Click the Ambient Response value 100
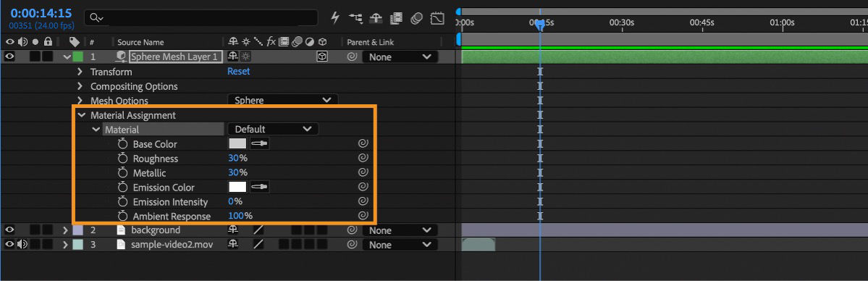The image size is (868, 281). (x=236, y=216)
